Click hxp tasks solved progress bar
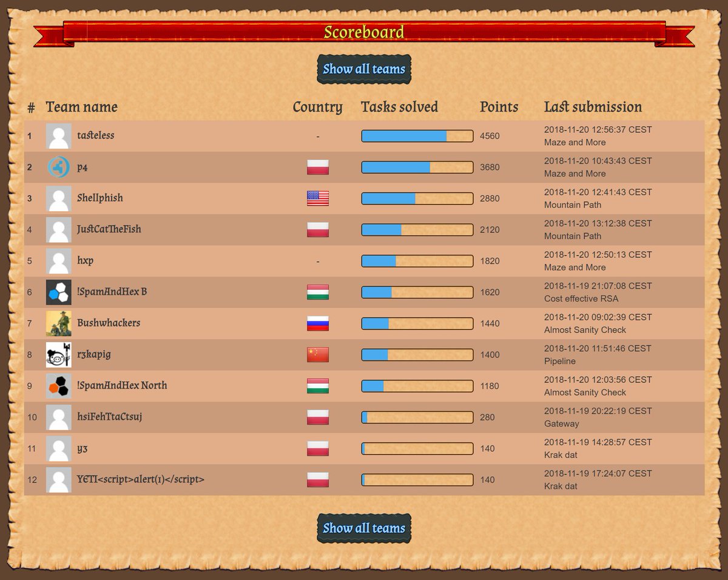 (x=417, y=261)
